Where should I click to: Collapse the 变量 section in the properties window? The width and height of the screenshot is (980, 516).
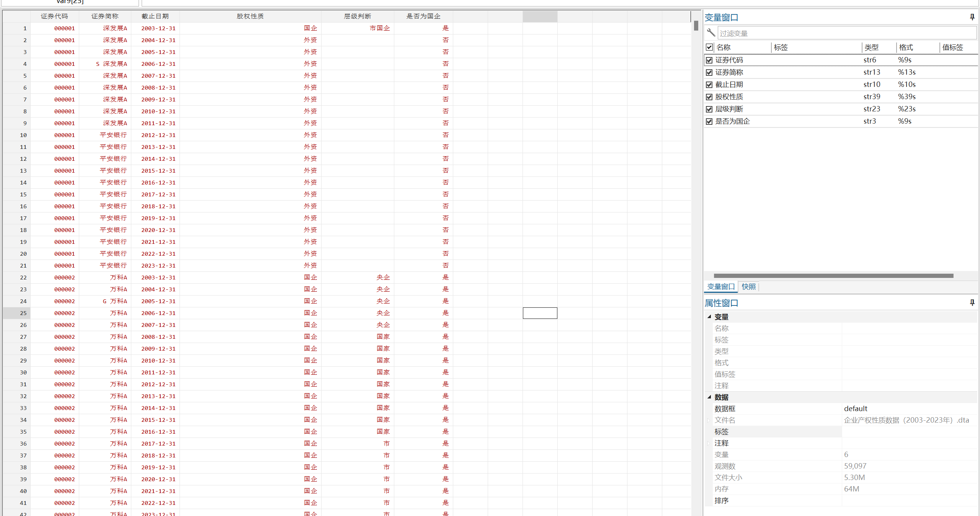coord(709,317)
